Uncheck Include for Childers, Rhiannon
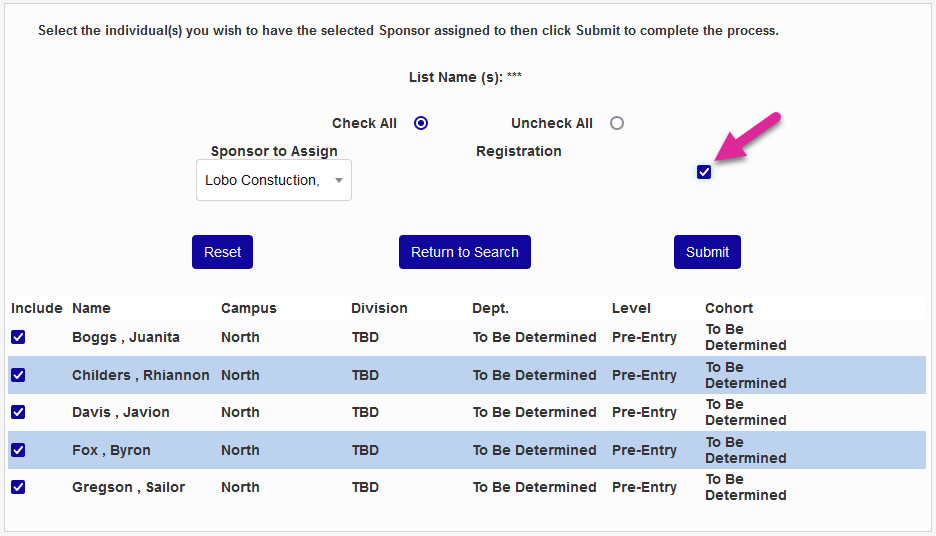This screenshot has width=936, height=536. (18, 375)
